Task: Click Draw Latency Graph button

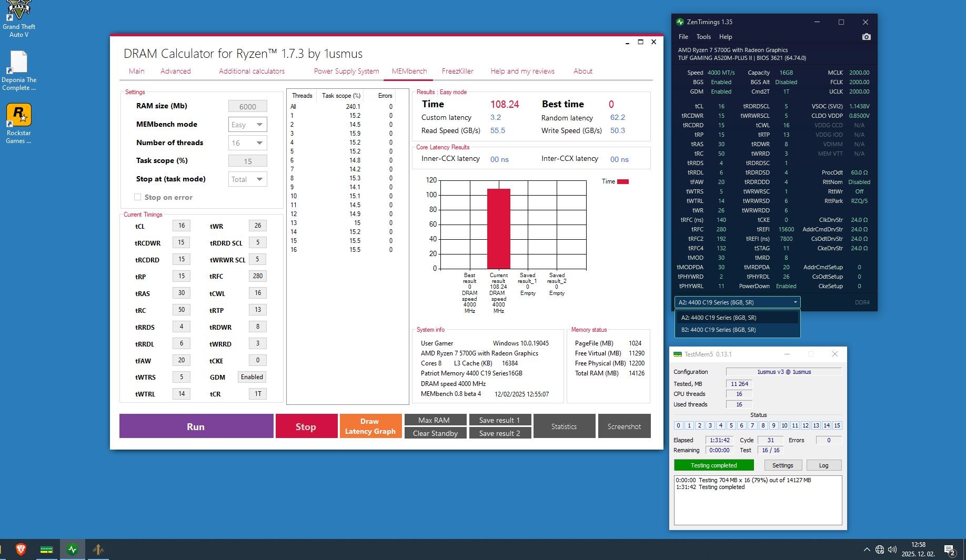Action: pos(370,426)
